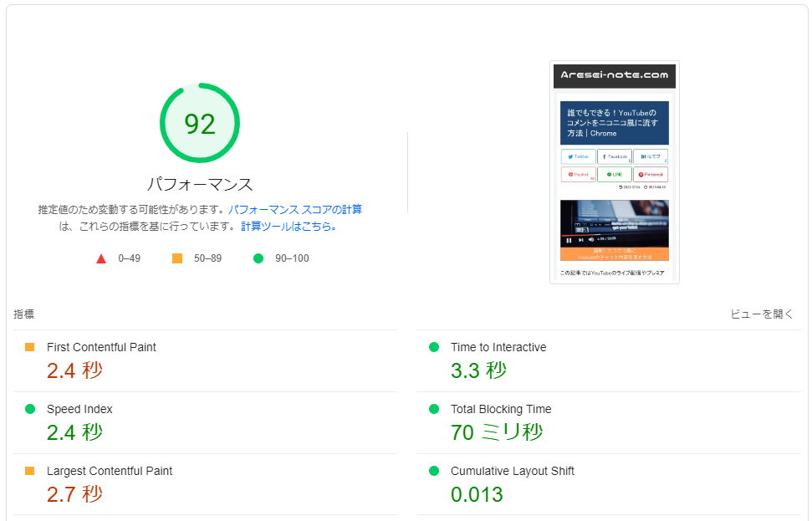Open the パフォーマンス スコアの計算 link

click(295, 210)
